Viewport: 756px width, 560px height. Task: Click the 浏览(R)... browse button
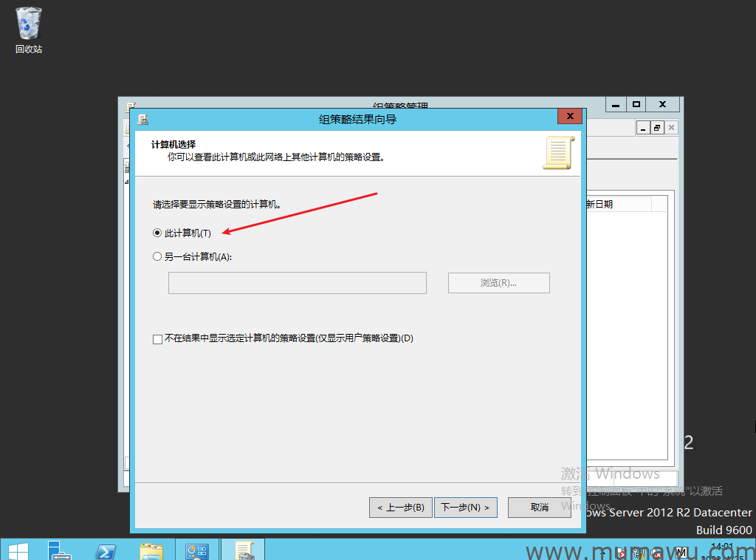[498, 283]
